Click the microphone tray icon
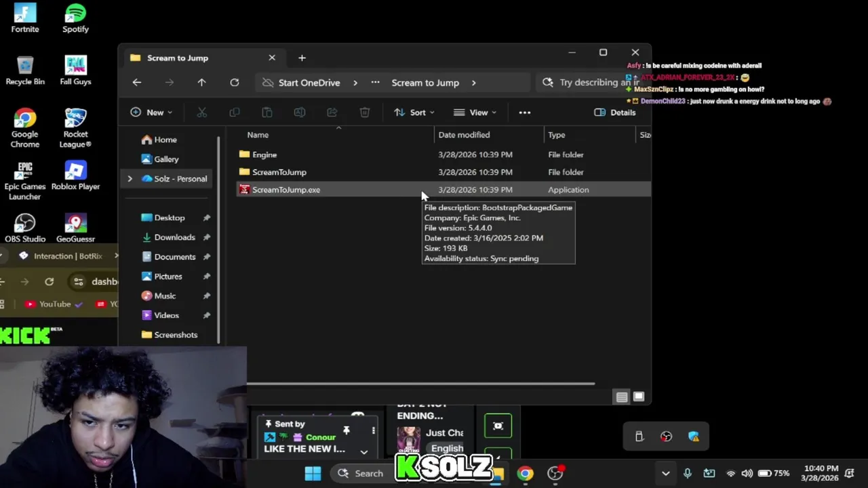This screenshot has width=868, height=488. click(x=688, y=473)
